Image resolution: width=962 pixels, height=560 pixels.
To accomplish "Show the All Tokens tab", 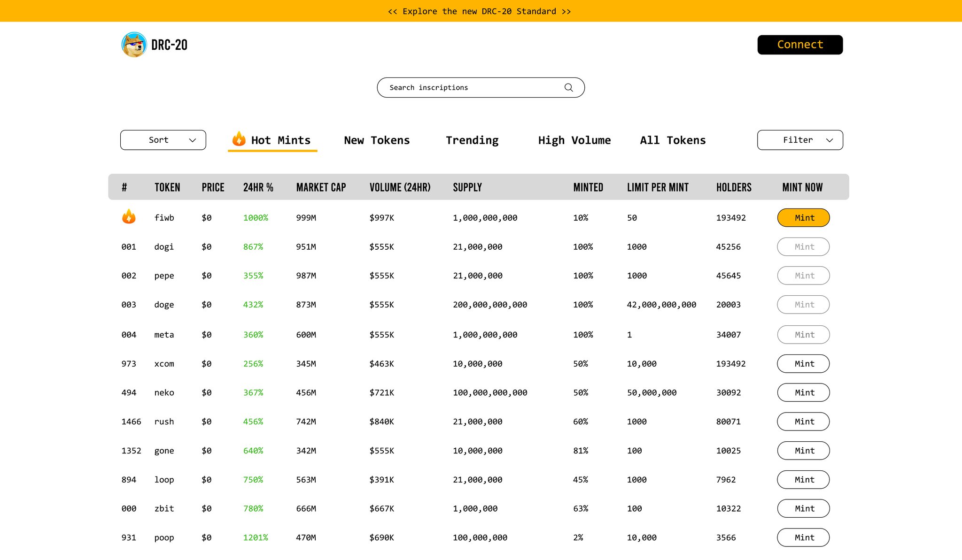I will tap(673, 140).
